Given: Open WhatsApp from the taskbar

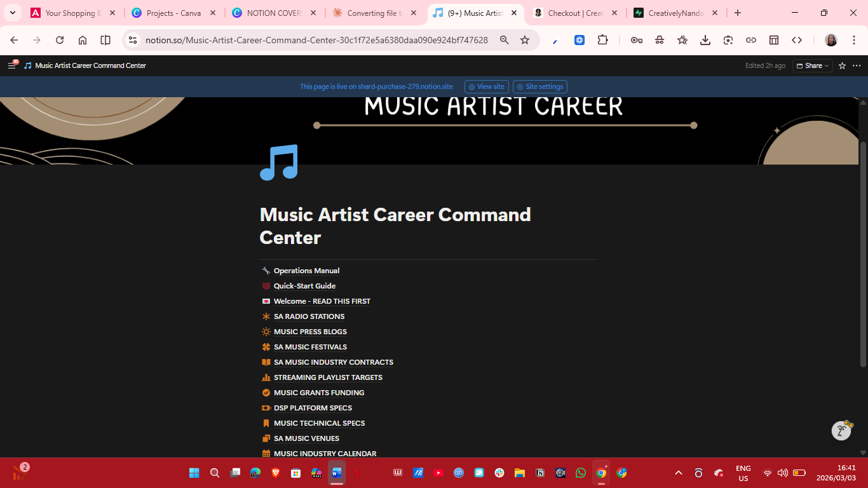Looking at the screenshot, I should [x=580, y=473].
